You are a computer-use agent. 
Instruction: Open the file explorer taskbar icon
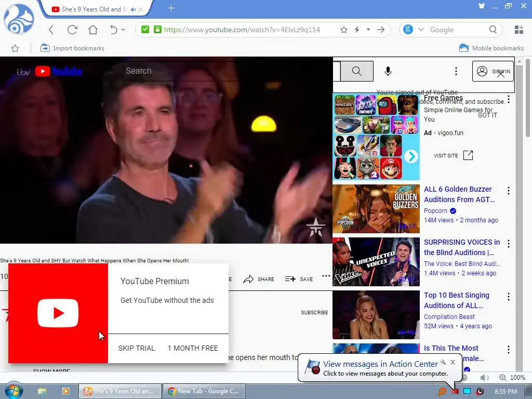pos(42,391)
